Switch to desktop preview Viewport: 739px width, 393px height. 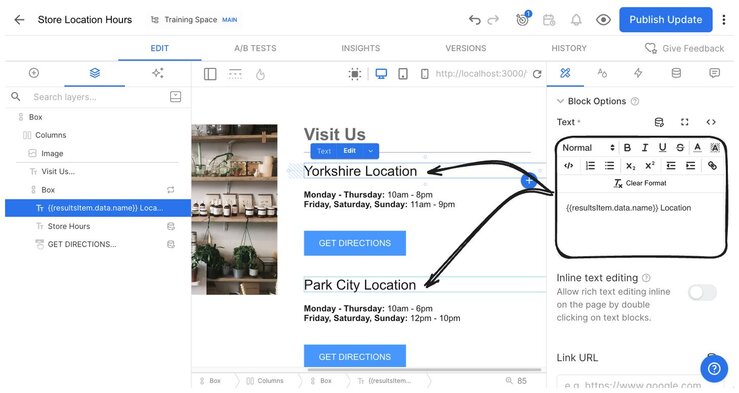(381, 74)
